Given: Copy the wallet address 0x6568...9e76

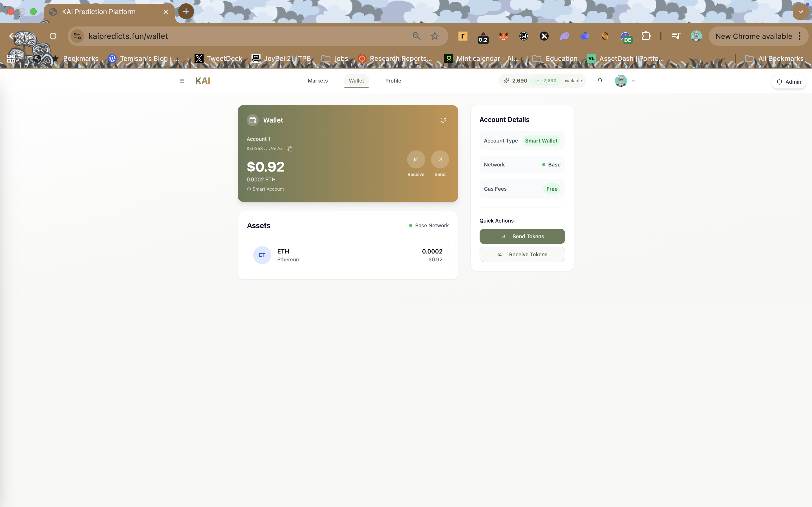Looking at the screenshot, I should pos(290,148).
